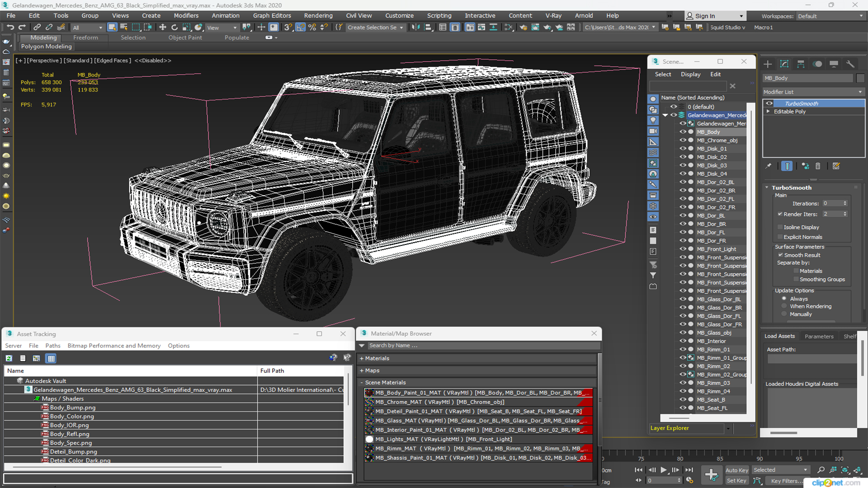This screenshot has height=488, width=868.
Task: Collapse the TurboSmooth rollout
Action: [x=767, y=188]
